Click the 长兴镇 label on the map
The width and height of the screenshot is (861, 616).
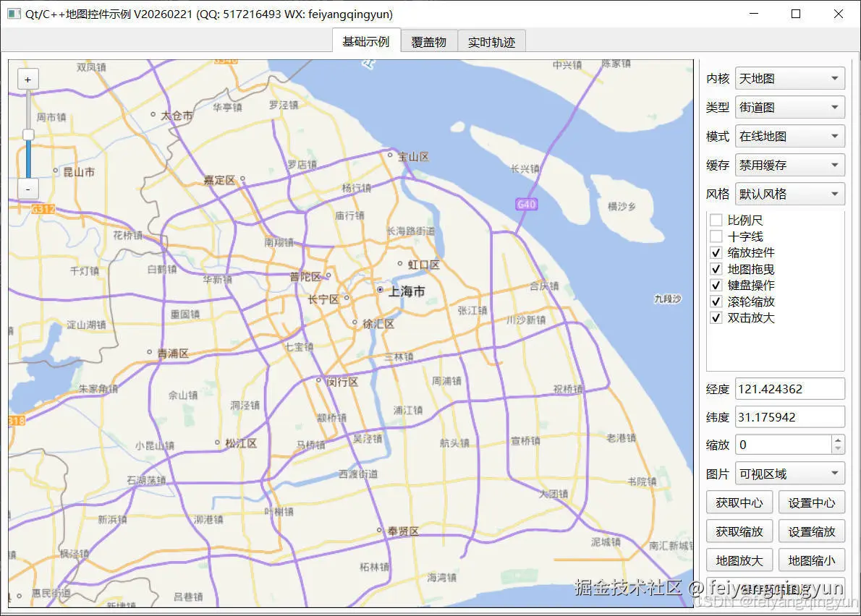(525, 169)
